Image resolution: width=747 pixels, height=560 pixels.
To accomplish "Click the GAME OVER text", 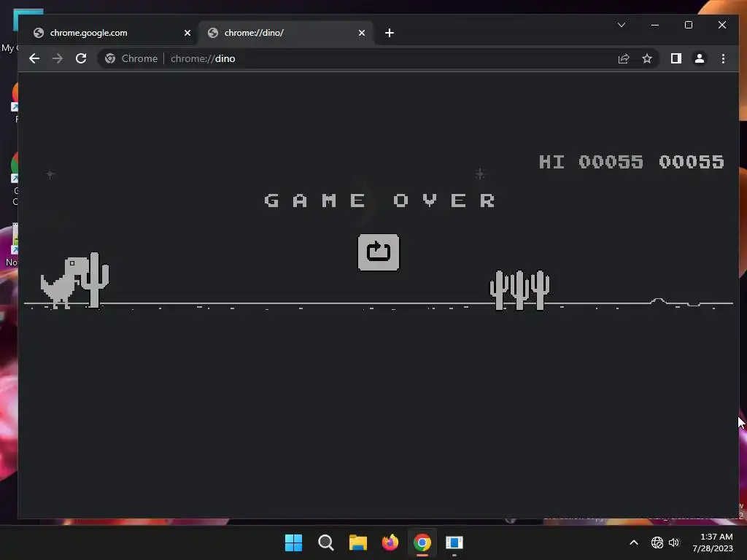I will point(379,201).
